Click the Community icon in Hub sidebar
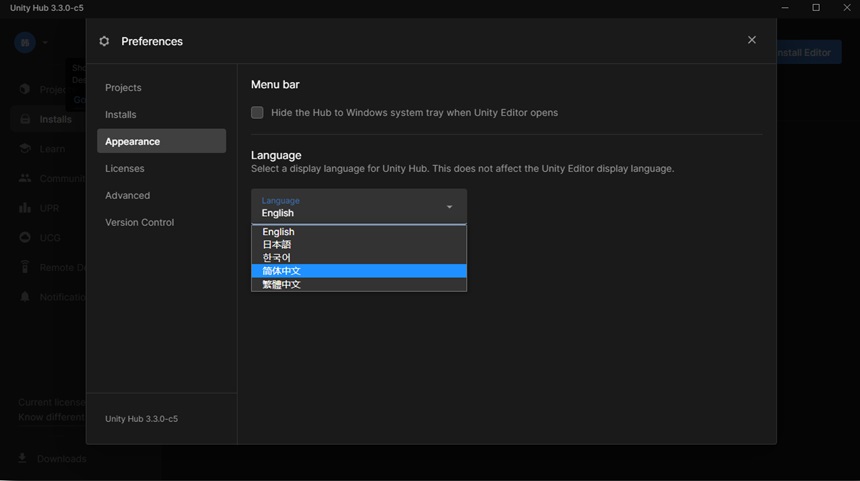 click(x=25, y=178)
